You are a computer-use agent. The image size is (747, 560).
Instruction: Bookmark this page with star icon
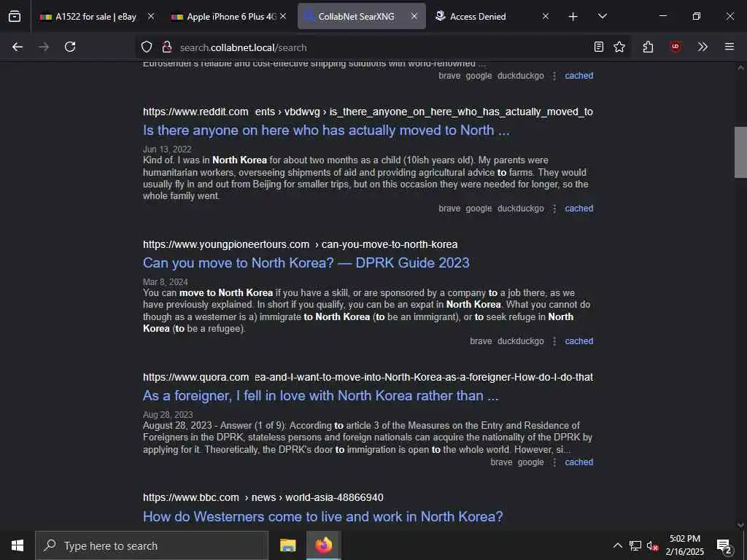click(x=619, y=47)
